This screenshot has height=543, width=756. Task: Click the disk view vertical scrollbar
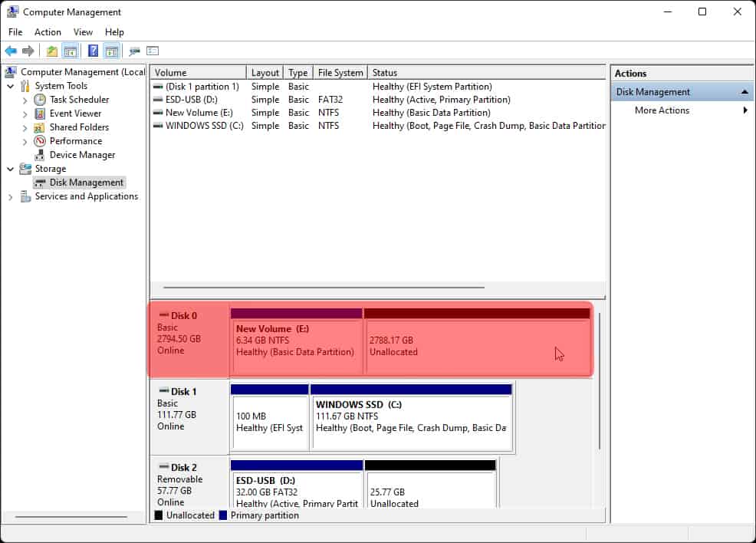[600, 381]
